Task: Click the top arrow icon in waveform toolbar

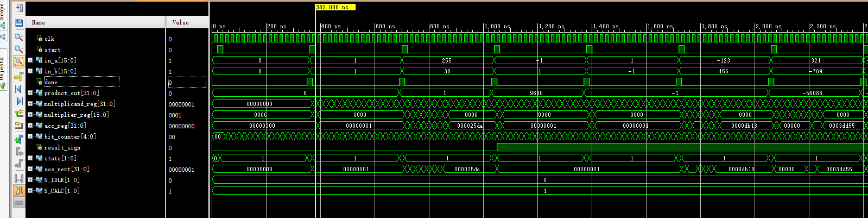Action: (19, 8)
